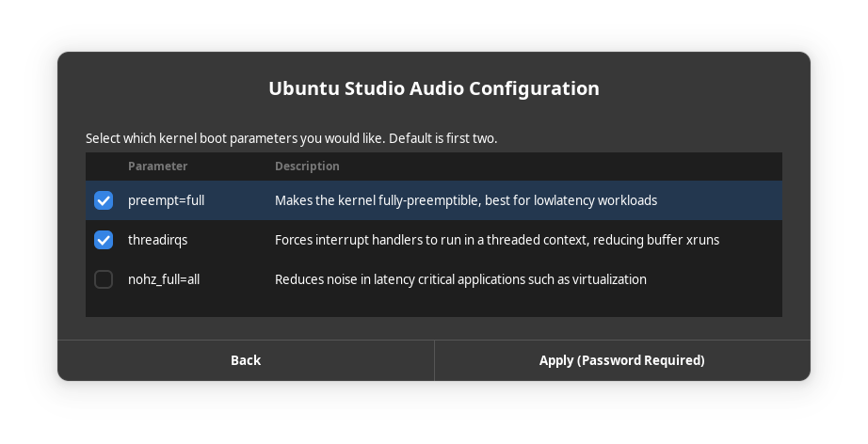The width and height of the screenshot is (868, 444).
Task: Click the 'Default is first two' hint
Action: pyautogui.click(x=443, y=138)
